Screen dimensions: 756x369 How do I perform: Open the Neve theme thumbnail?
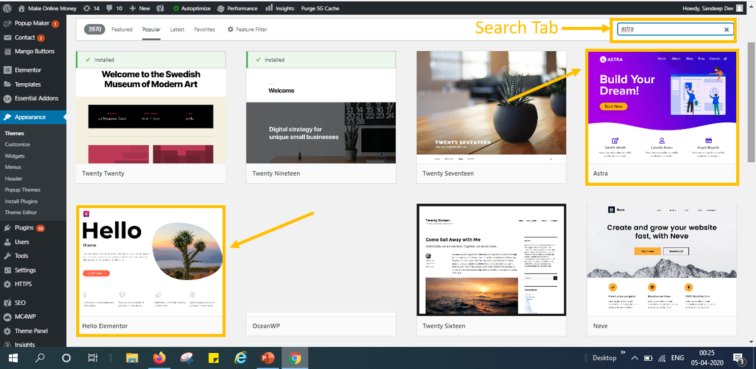click(x=662, y=260)
